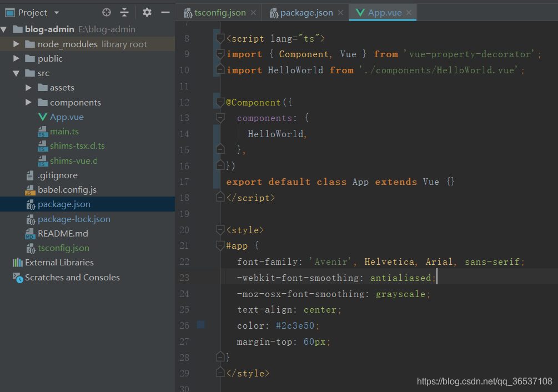Viewport: 558px width, 392px height.
Task: Switch to the package.json editor tab
Action: (x=306, y=13)
